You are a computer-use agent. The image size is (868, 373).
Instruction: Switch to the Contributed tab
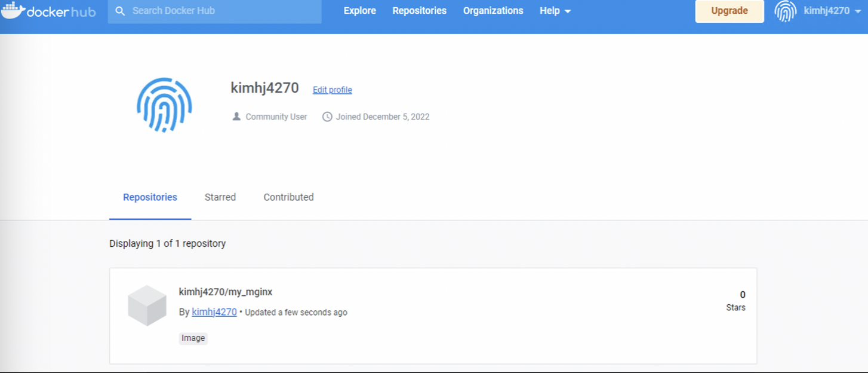[288, 197]
